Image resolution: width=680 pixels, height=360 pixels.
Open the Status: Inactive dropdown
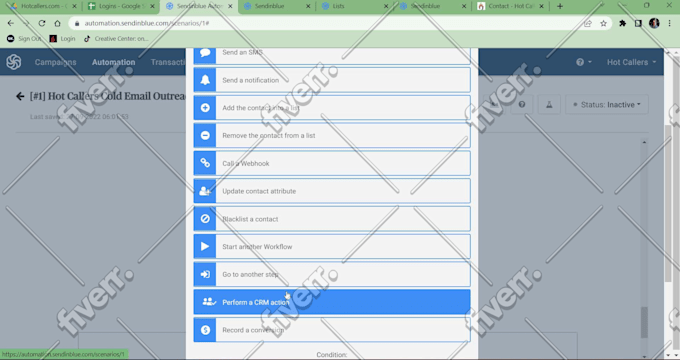pos(607,105)
